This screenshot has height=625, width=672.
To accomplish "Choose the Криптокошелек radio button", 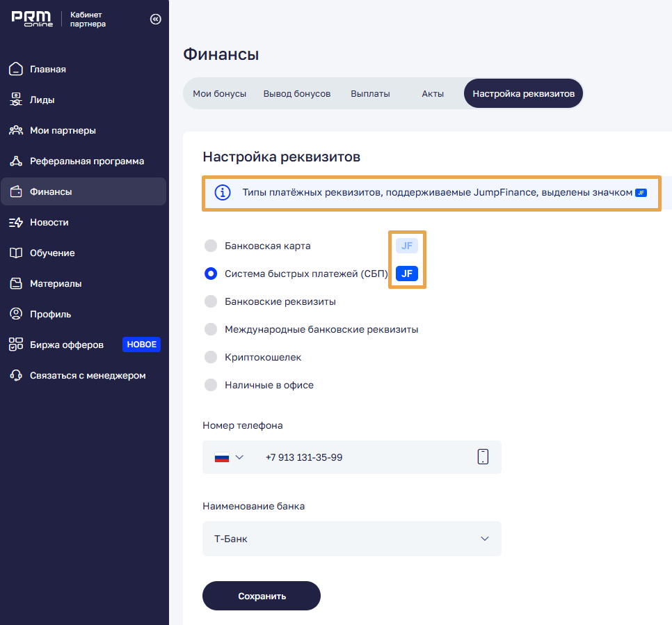I will pos(211,357).
